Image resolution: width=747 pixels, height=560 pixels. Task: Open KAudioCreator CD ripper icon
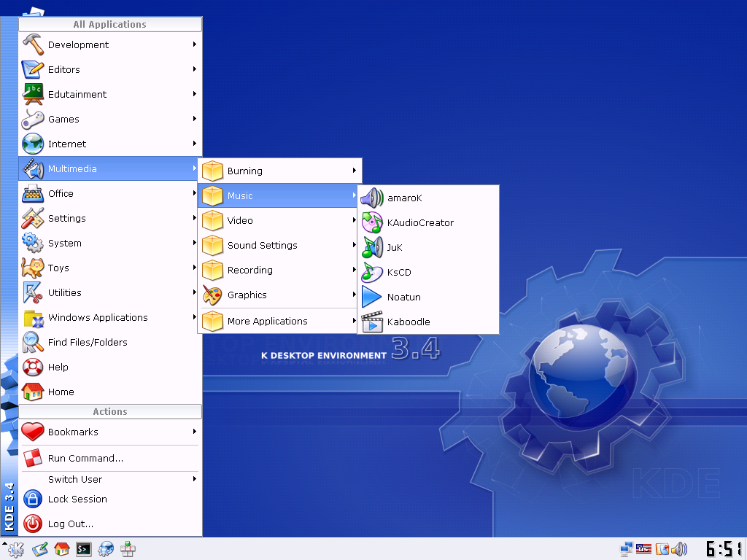tap(372, 222)
